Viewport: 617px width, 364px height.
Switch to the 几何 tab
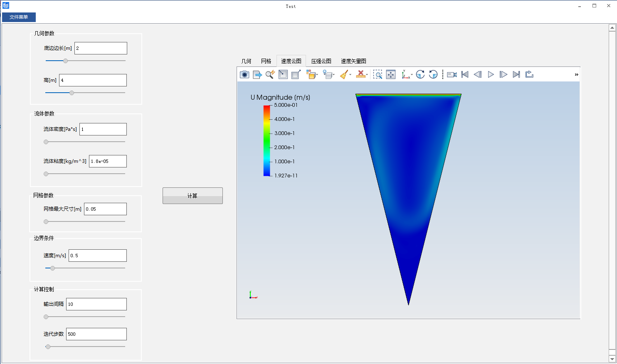point(246,61)
